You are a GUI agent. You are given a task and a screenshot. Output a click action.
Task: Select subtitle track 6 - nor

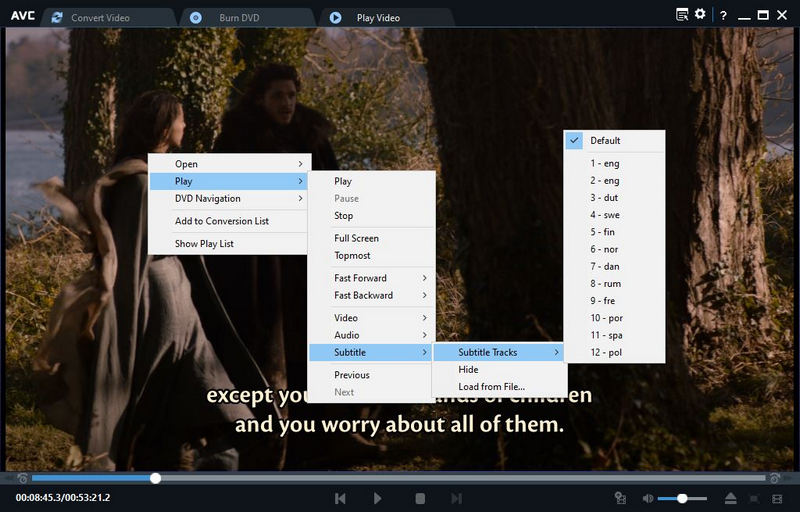click(615, 249)
